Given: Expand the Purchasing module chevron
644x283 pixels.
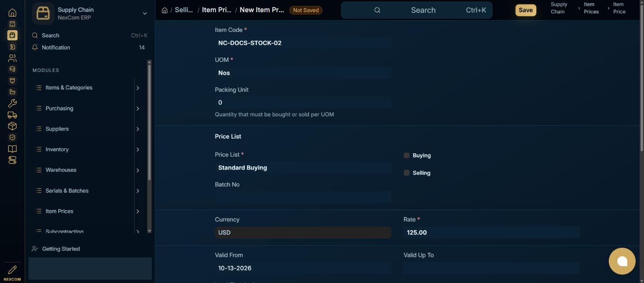Looking at the screenshot, I should pyautogui.click(x=138, y=108).
